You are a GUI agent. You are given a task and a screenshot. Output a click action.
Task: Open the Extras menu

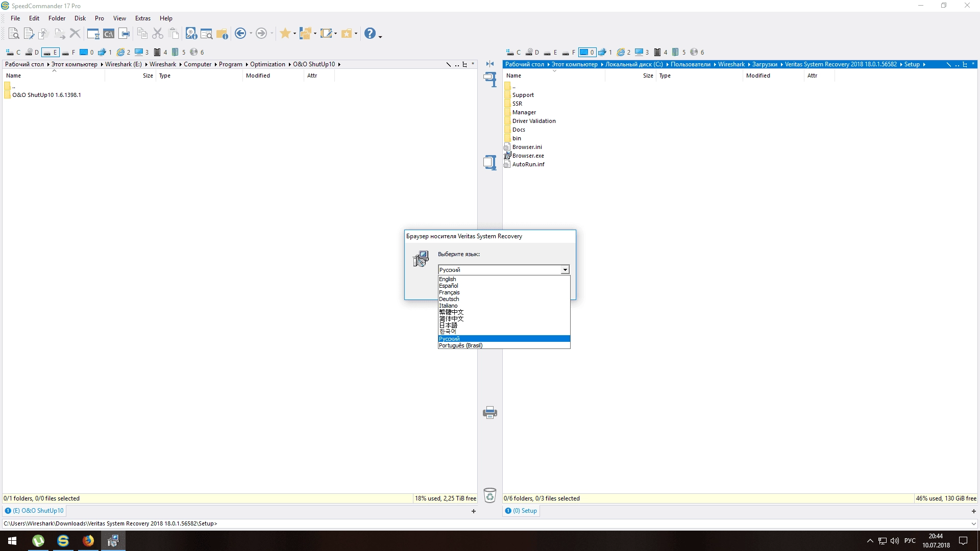(x=143, y=18)
